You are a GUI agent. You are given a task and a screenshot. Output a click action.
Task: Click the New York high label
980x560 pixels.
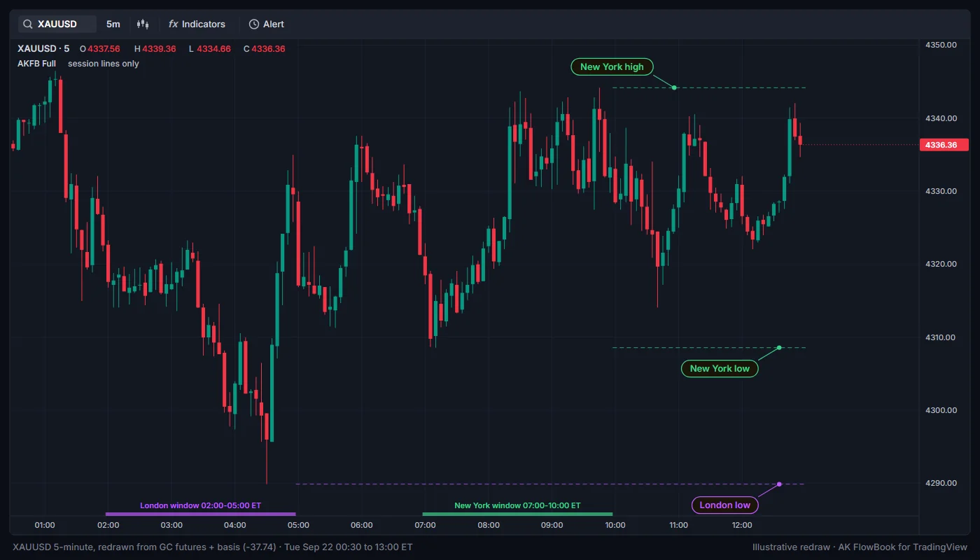pos(612,67)
